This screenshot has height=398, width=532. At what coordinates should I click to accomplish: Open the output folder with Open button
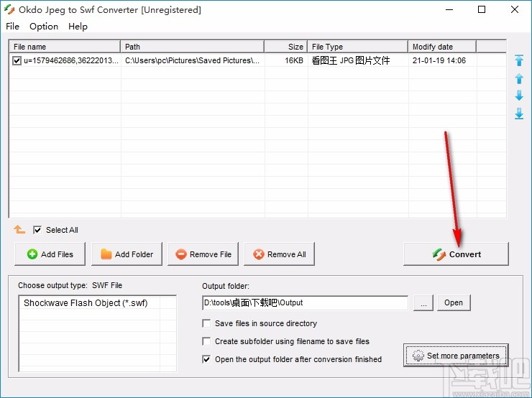(454, 302)
